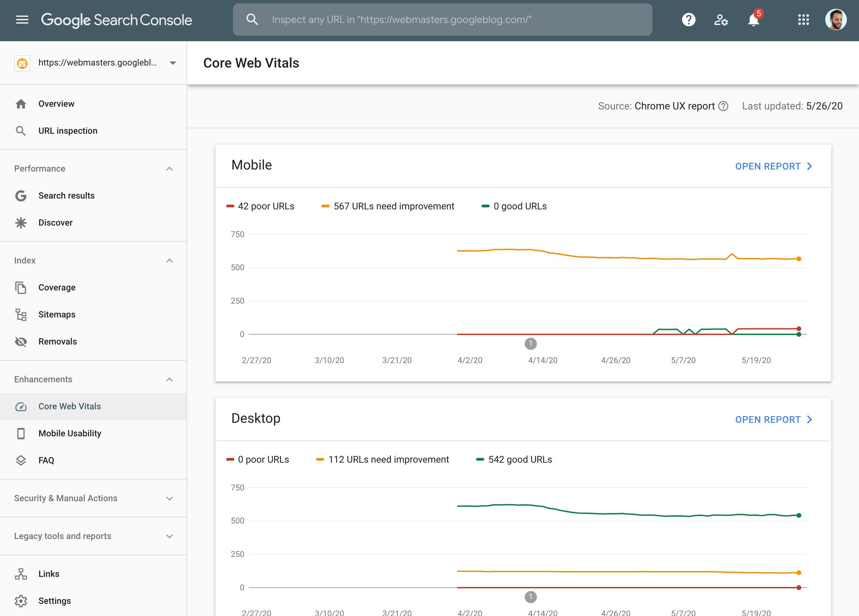
Task: Select Search results under Performance
Action: pos(66,196)
